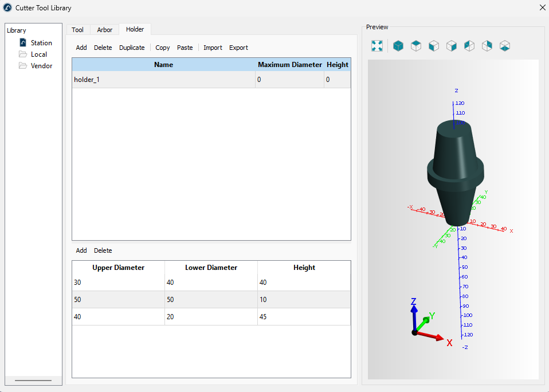Screen dimensions: 549x392
Task: Click Import in the holder toolbar
Action: point(213,48)
